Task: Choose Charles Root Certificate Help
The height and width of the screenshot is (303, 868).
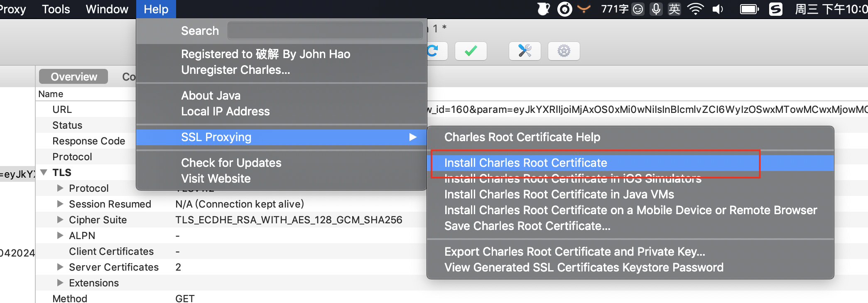Action: click(x=630, y=137)
